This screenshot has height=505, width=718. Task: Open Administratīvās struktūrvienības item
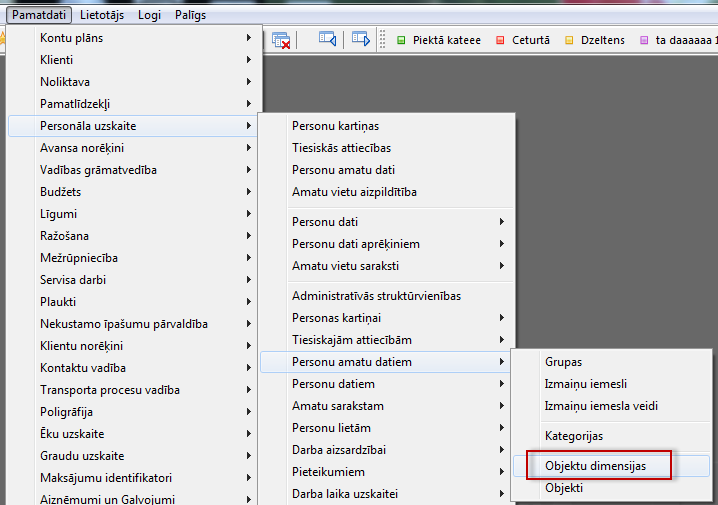coord(386,296)
